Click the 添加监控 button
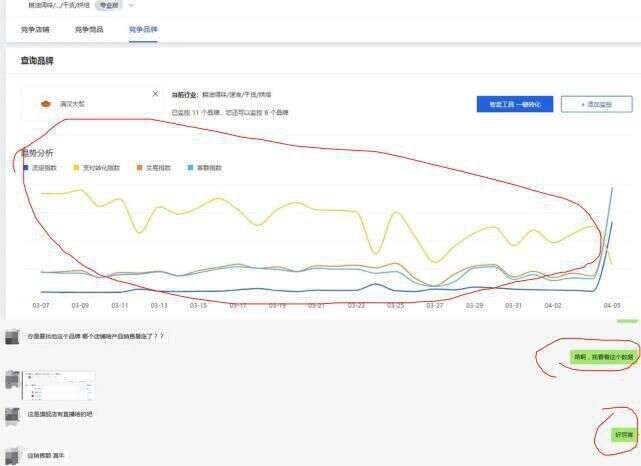This screenshot has height=466, width=641. tap(596, 103)
